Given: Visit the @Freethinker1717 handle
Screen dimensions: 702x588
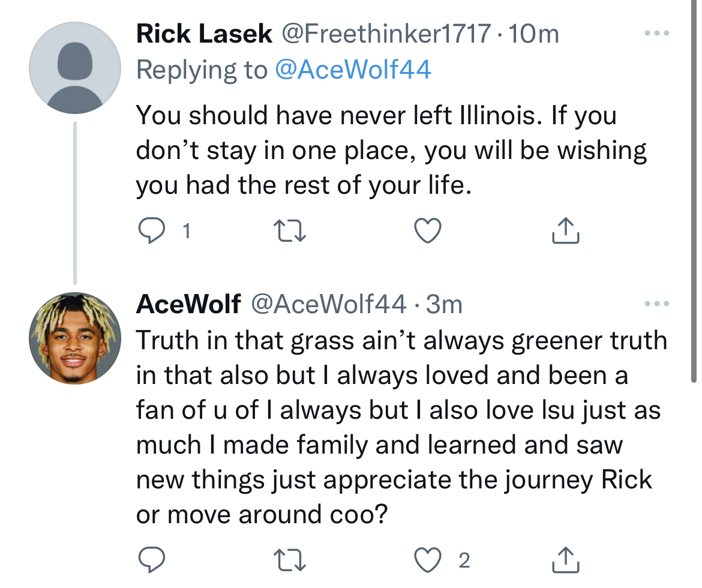Looking at the screenshot, I should (386, 34).
